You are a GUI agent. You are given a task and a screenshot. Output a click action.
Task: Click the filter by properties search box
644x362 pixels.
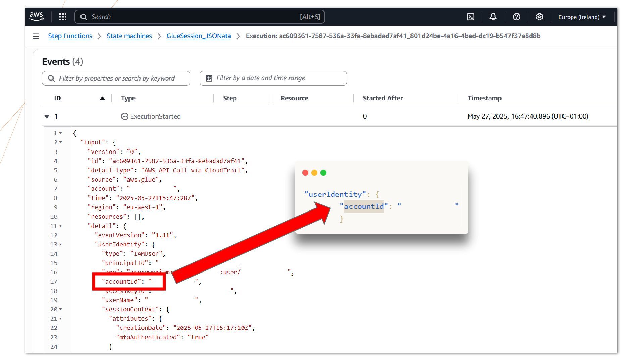(x=116, y=78)
